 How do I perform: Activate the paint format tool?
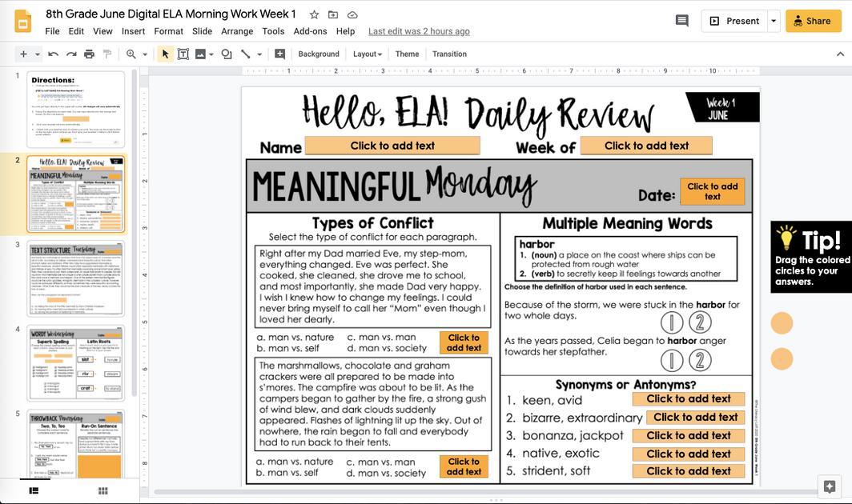[x=108, y=54]
